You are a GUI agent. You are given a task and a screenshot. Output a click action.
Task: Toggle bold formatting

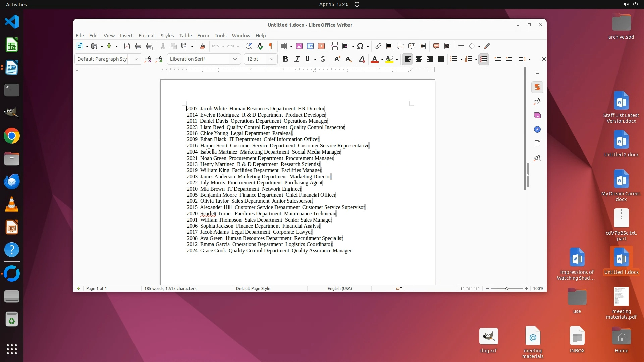(x=285, y=59)
